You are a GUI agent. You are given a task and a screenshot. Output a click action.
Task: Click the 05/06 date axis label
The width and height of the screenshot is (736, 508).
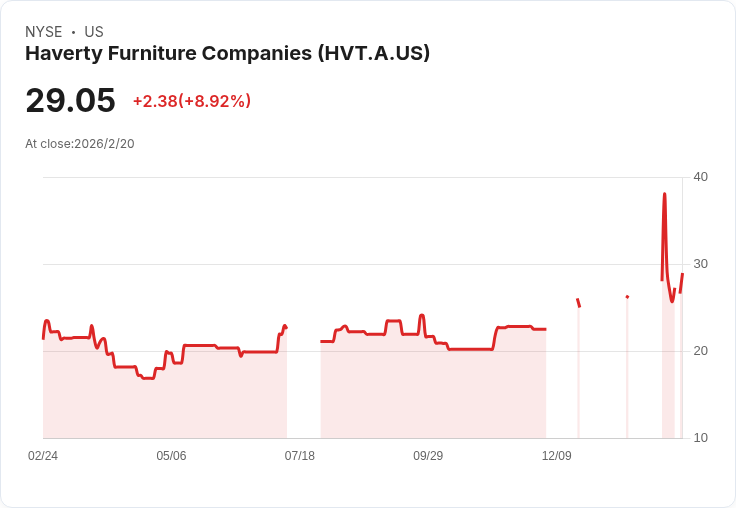(171, 456)
